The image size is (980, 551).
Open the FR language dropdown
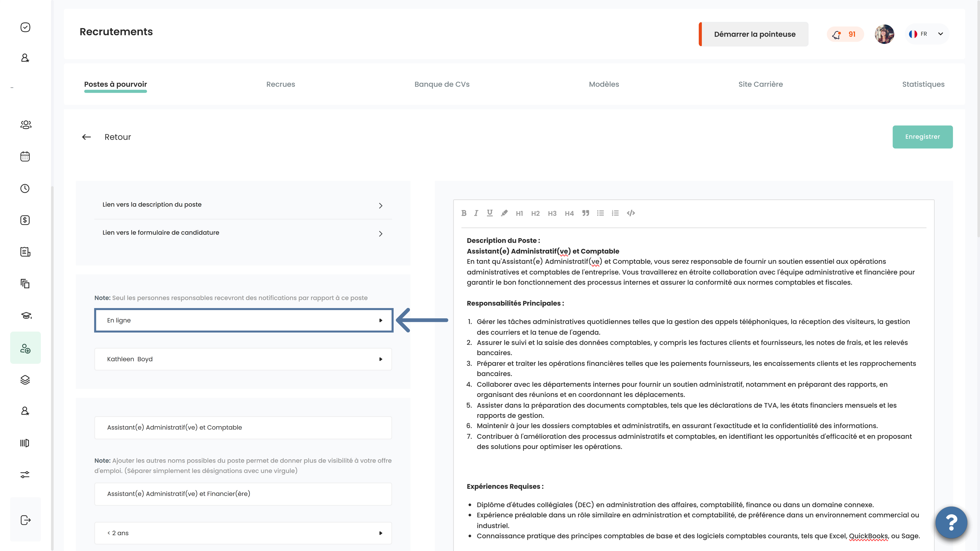(x=927, y=34)
